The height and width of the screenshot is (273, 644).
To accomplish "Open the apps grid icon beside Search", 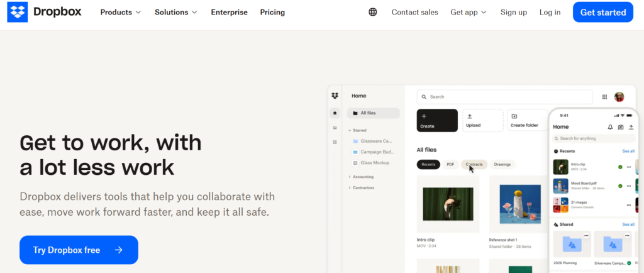I will tap(605, 97).
